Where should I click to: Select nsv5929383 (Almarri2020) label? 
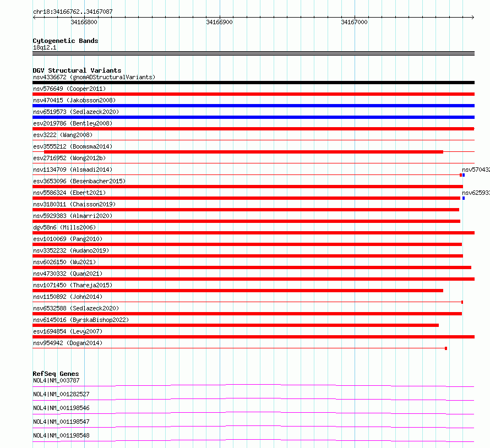73,216
